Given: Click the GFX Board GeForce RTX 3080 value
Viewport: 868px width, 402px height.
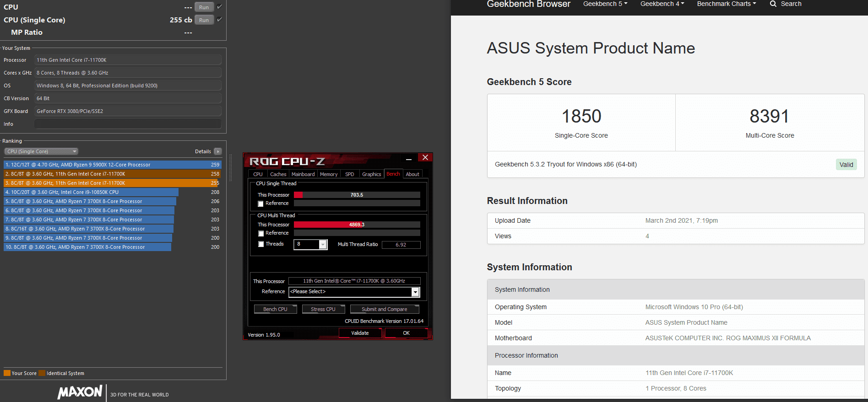Looking at the screenshot, I should [x=128, y=111].
